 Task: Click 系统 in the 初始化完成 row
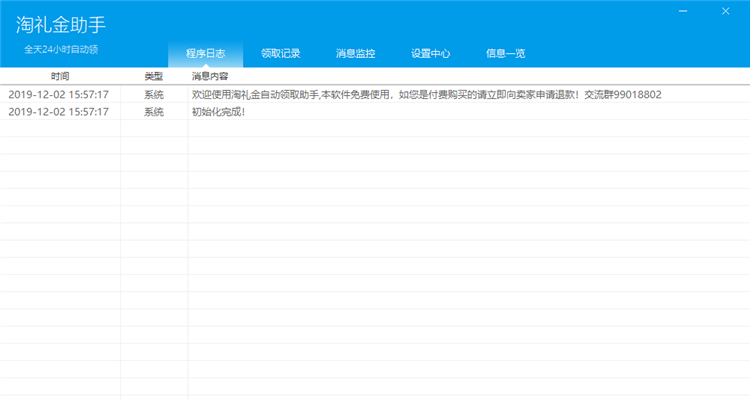tap(154, 111)
